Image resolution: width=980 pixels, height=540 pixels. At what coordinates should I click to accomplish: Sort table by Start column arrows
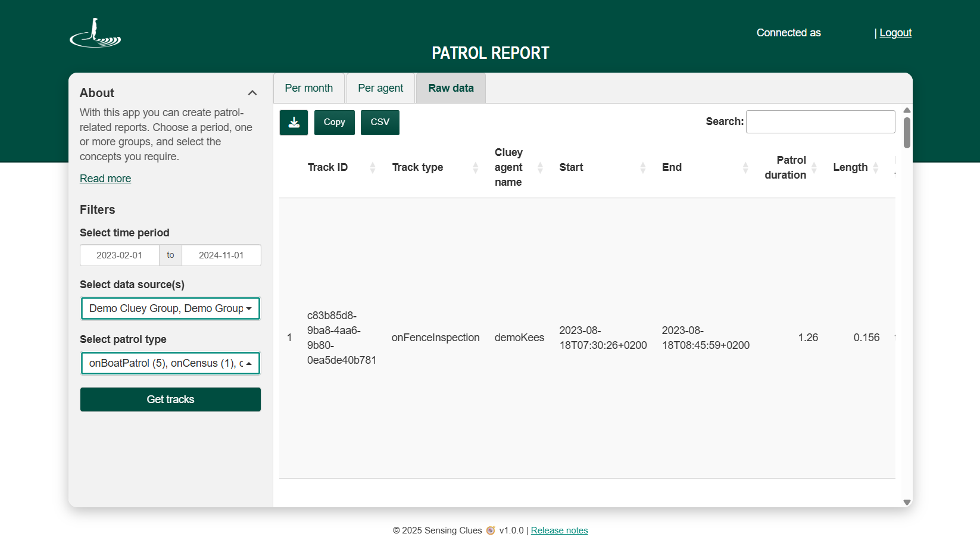643,168
